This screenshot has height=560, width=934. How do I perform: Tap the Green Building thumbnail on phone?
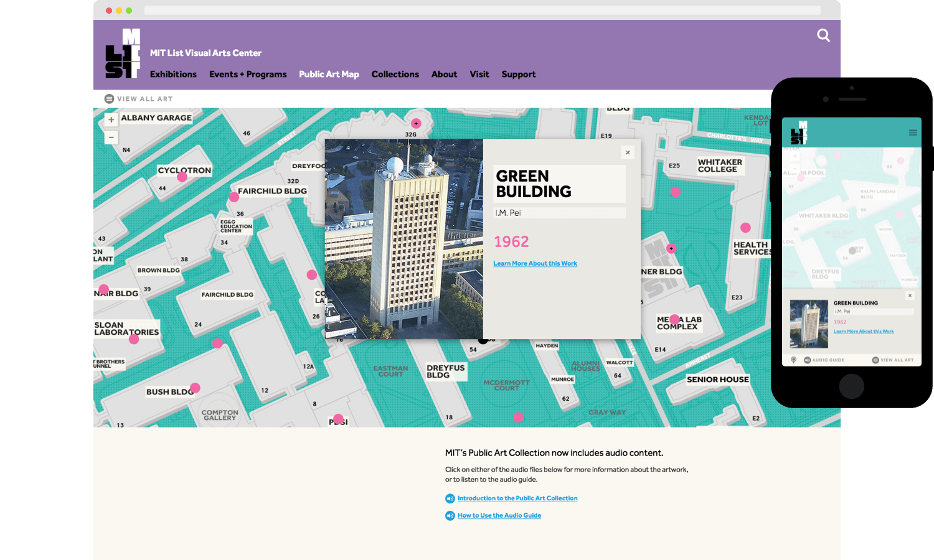tap(809, 324)
